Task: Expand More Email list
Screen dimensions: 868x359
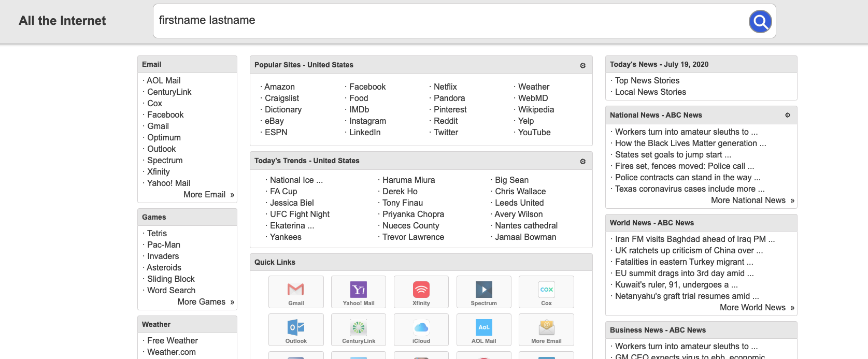Action: (x=209, y=195)
